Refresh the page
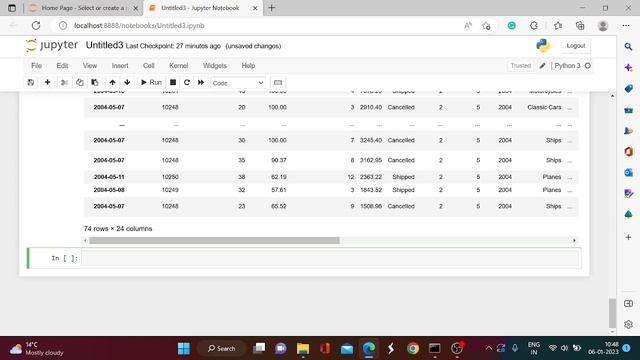This screenshot has width=640, height=360. 36,25
